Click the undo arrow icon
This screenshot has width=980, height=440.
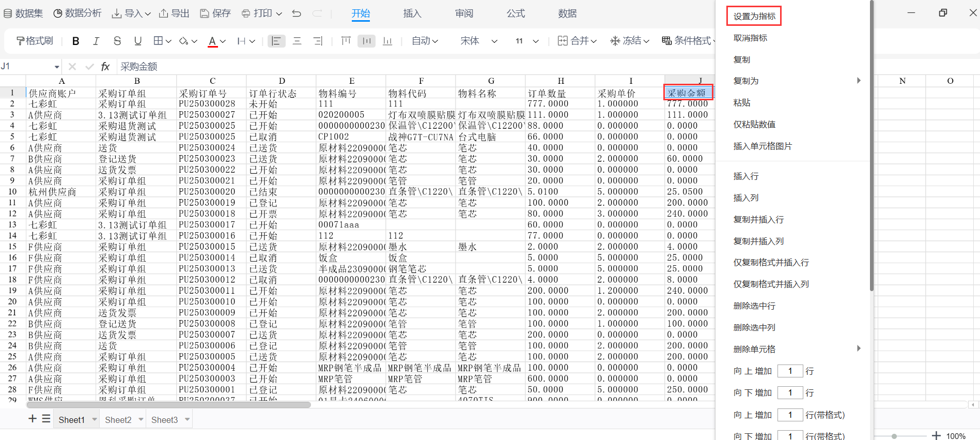point(297,13)
